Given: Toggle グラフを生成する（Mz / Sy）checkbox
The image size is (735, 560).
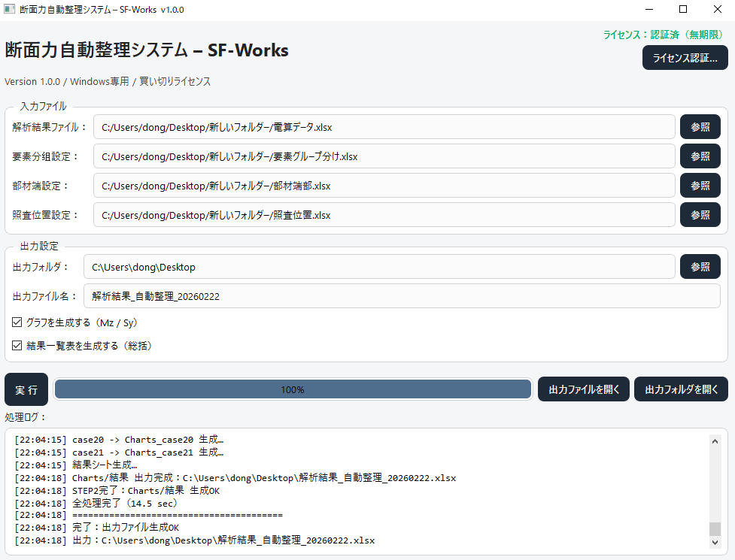Looking at the screenshot, I should click(x=17, y=322).
